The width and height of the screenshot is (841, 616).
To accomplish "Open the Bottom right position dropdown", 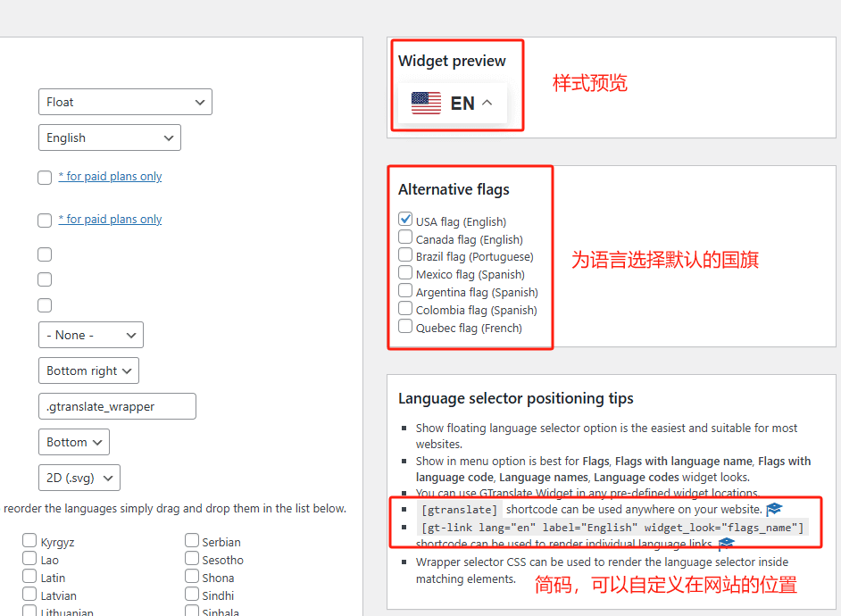I will 88,370.
